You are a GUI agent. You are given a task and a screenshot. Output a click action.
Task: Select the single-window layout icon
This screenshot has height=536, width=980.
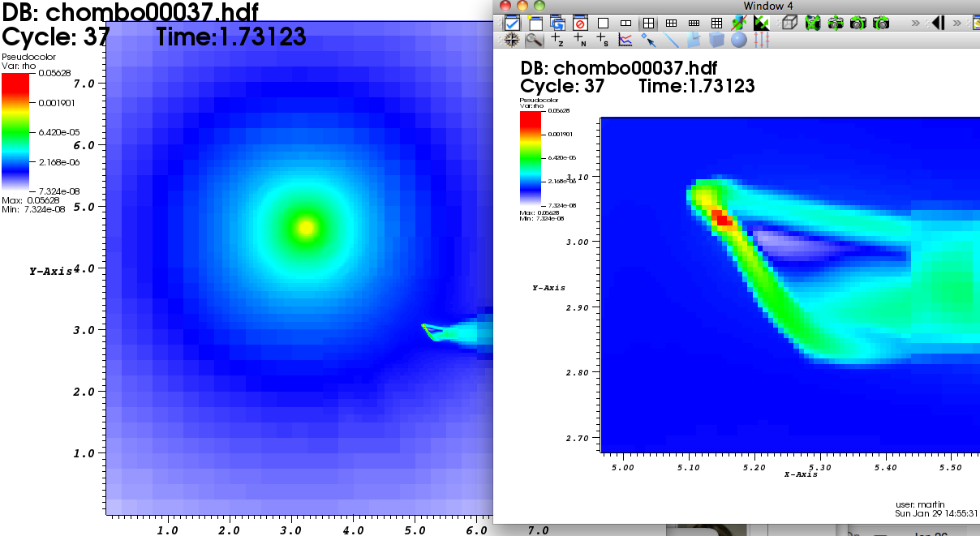(603, 23)
